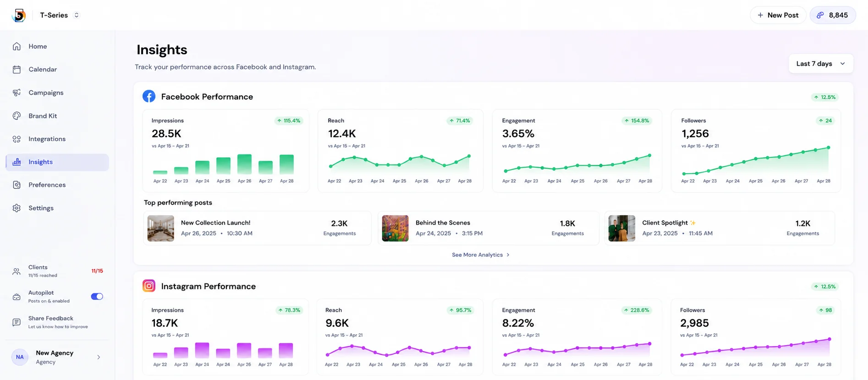The image size is (868, 380).
Task: Click the Preferences sidebar icon
Action: [x=17, y=185]
